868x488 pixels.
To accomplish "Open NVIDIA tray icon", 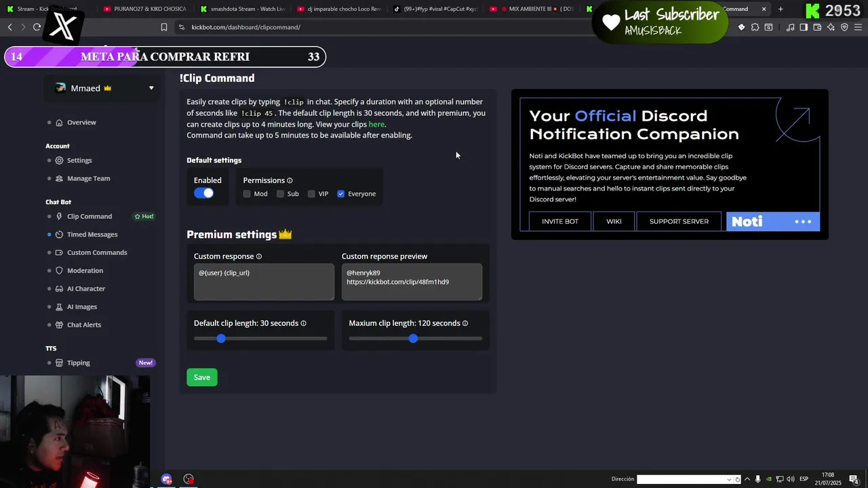I will pos(769,479).
